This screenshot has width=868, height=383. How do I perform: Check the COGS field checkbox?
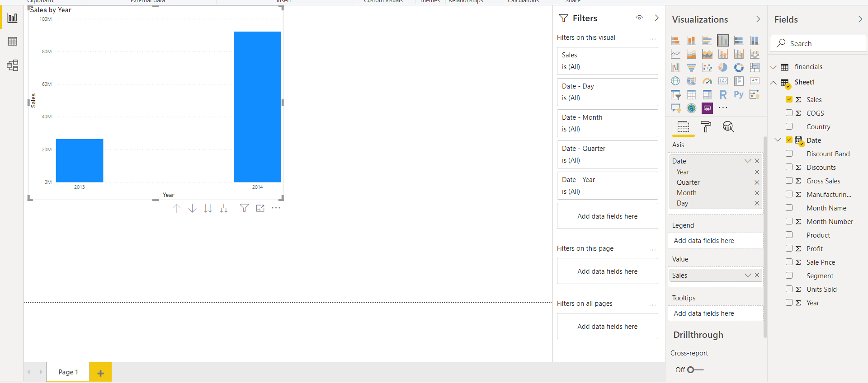coord(789,113)
